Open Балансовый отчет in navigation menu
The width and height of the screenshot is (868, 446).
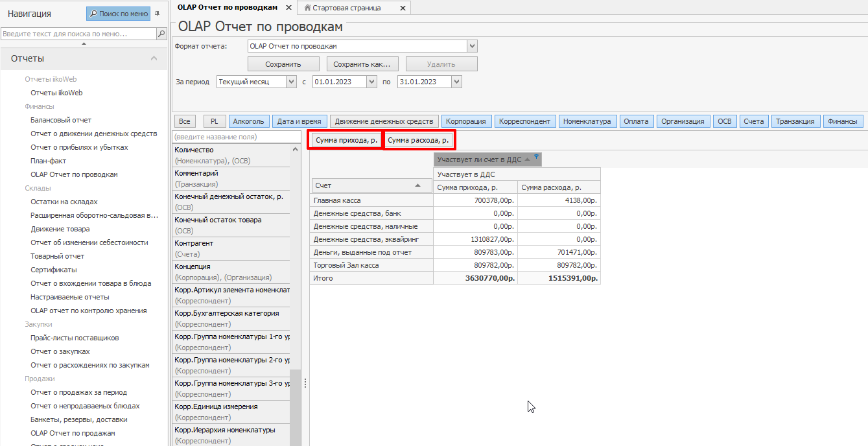point(61,120)
